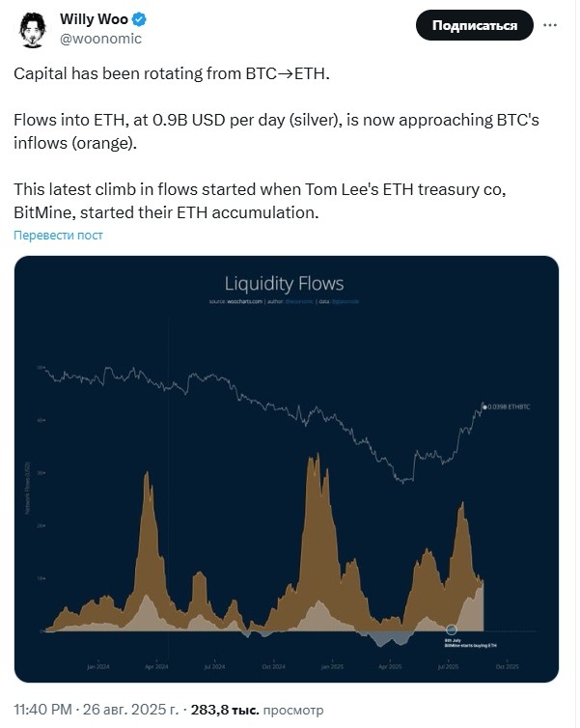Click the woocharts.com source text in chart
Image resolution: width=580 pixels, height=728 pixels.
(x=232, y=302)
